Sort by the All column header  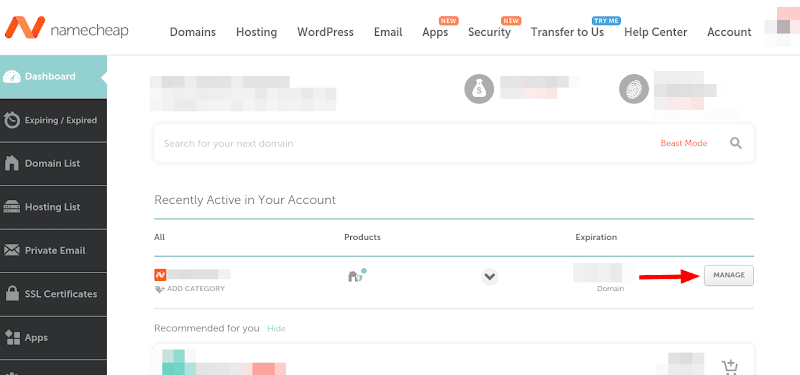tap(159, 237)
